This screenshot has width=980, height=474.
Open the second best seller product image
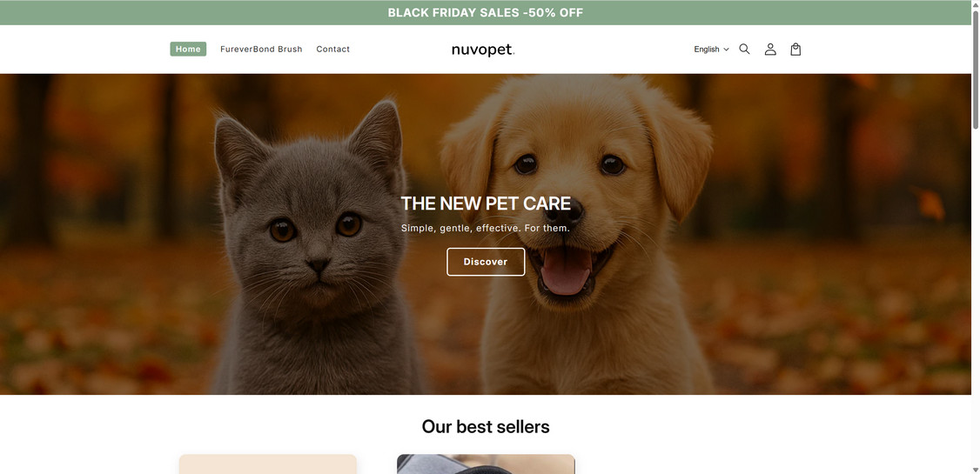[x=486, y=464]
